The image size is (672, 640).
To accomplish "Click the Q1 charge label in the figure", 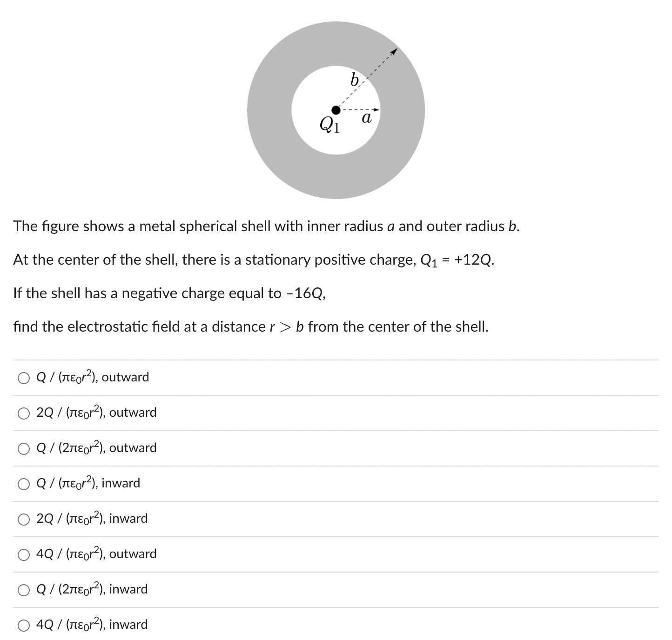I will point(329,124).
